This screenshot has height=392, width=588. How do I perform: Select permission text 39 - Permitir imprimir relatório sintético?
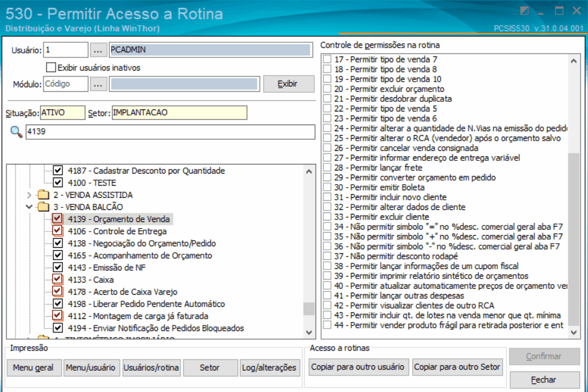[x=431, y=276]
